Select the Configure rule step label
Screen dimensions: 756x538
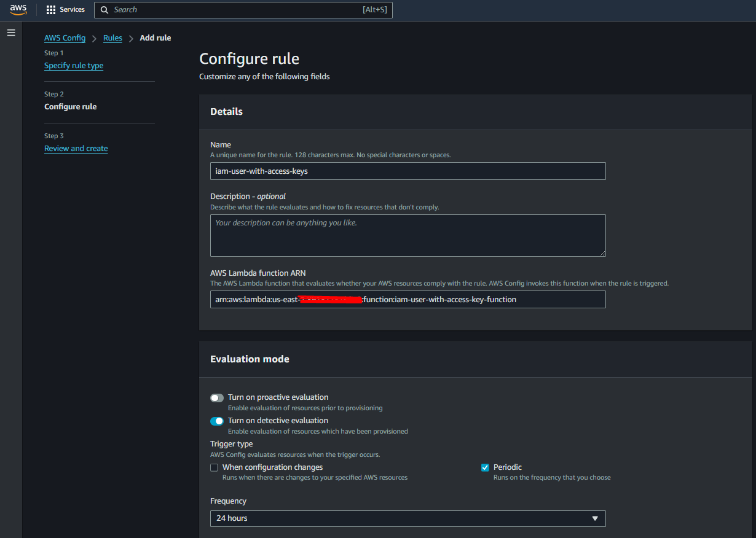(71, 107)
